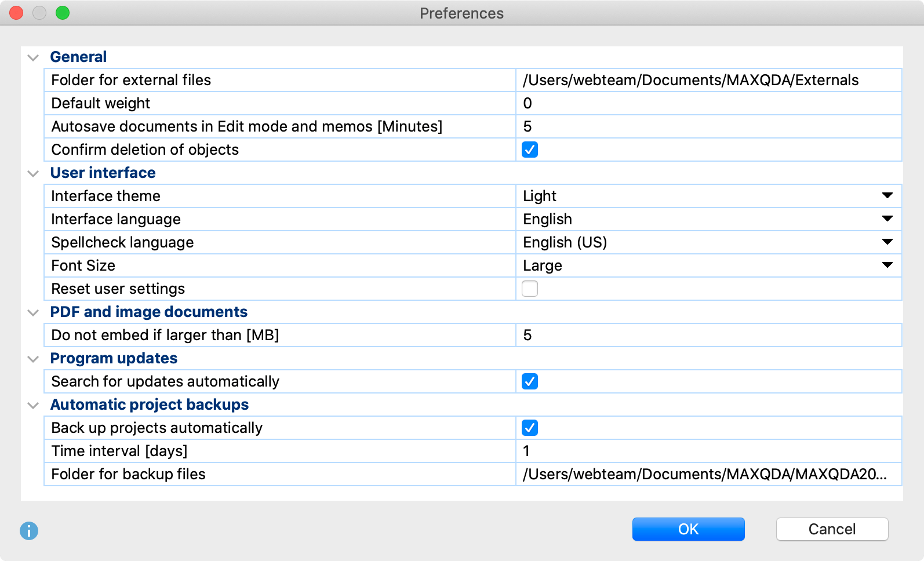Open the Spellcheck language dropdown
The width and height of the screenshot is (924, 561).
708,242
